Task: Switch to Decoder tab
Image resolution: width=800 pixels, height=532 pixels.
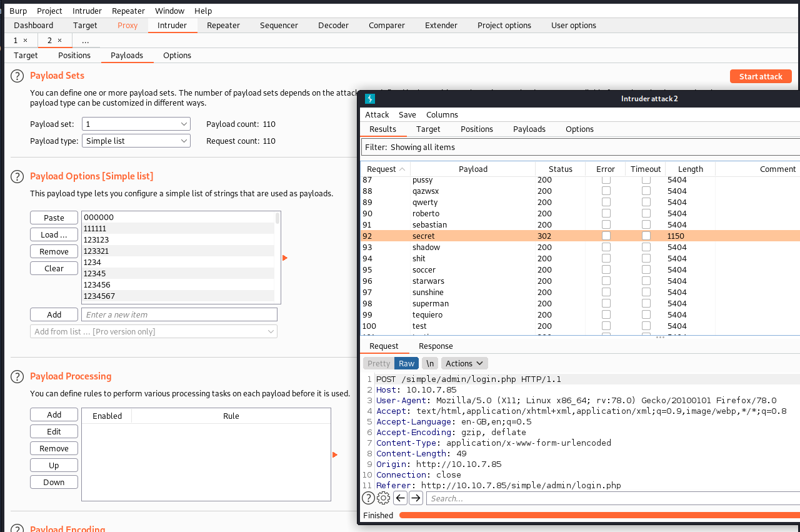Action: [333, 25]
